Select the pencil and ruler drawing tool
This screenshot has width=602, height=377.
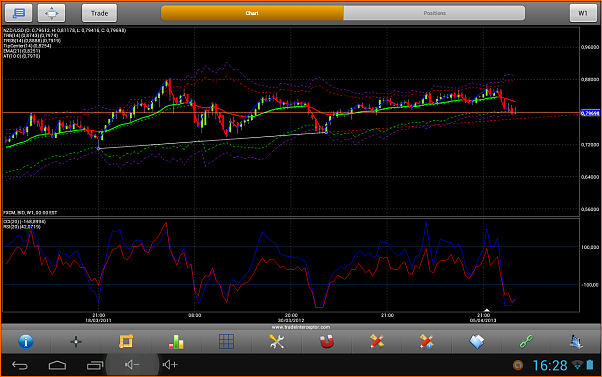[x=377, y=341]
